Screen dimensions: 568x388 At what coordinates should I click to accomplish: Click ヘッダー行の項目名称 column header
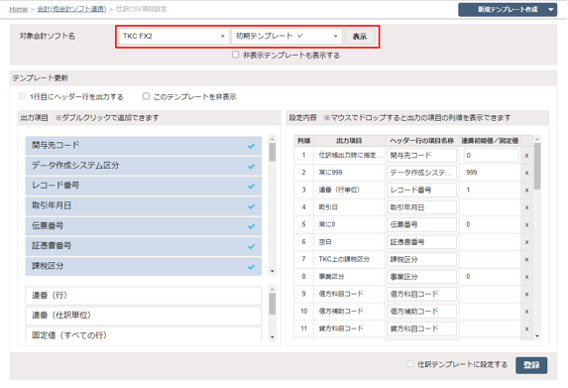[422, 141]
